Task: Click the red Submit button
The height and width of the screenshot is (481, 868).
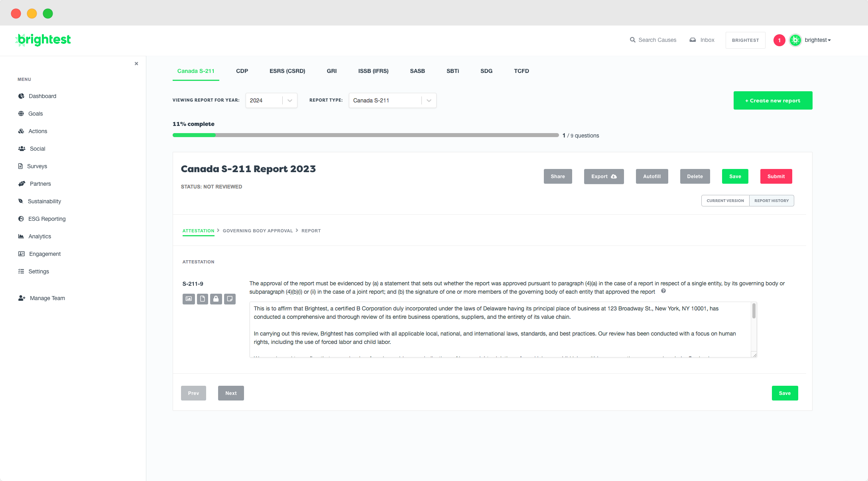Action: click(776, 177)
